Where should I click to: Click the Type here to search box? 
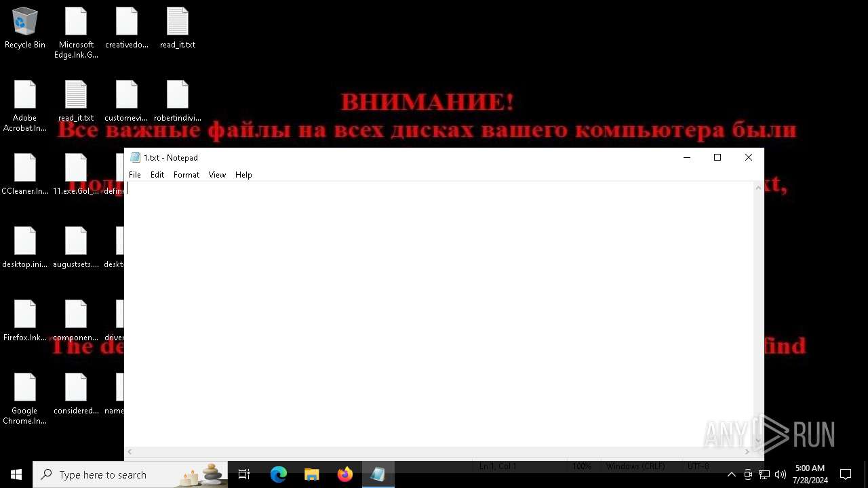[x=130, y=474]
